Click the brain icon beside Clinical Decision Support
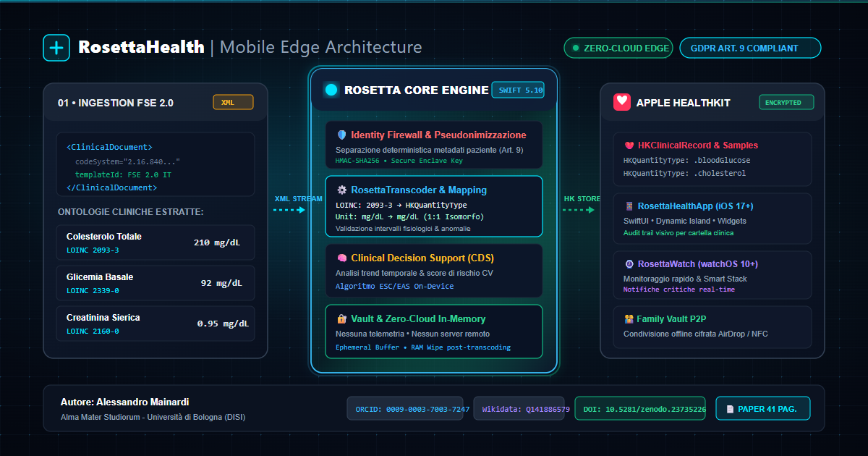Screen dimensions: 868x456 pos(341,258)
